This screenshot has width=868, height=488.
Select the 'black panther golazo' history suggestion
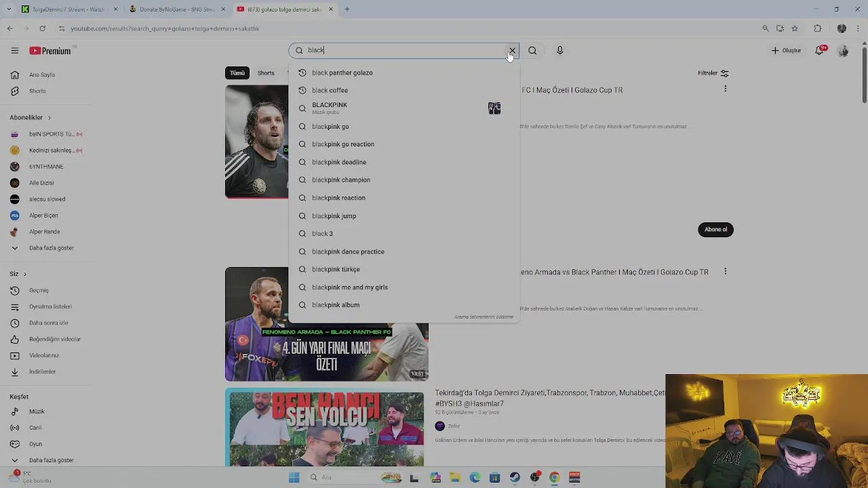tap(403, 73)
